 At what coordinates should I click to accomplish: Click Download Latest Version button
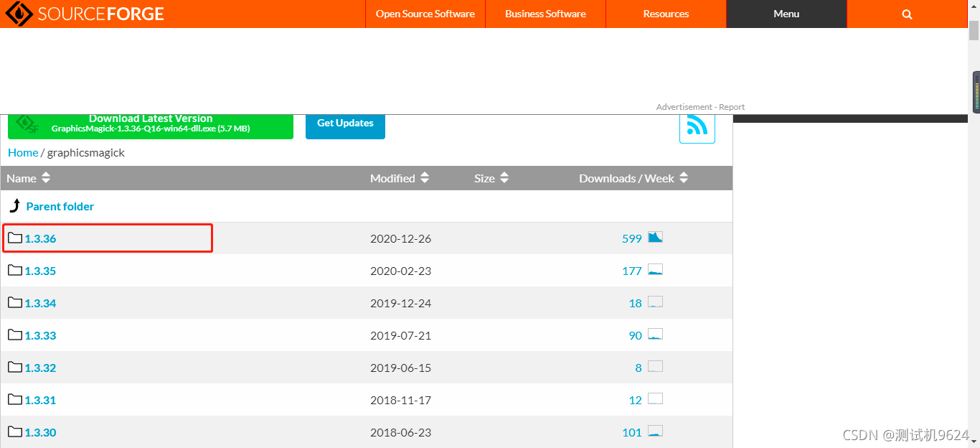pyautogui.click(x=151, y=126)
